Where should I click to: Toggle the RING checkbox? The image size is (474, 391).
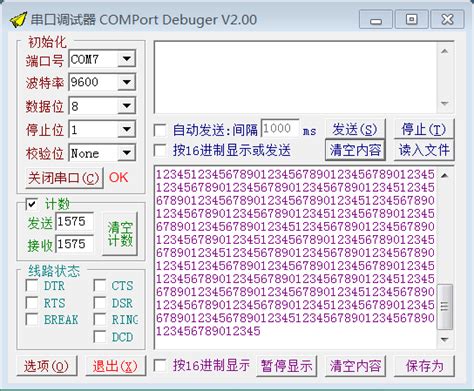100,319
